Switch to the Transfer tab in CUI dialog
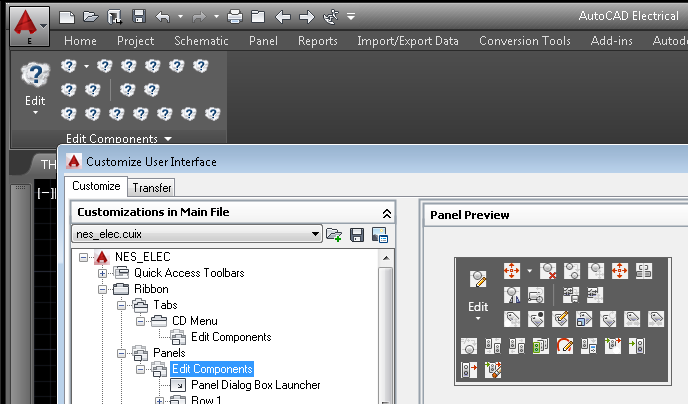Screen dimensions: 688x404 tap(152, 188)
